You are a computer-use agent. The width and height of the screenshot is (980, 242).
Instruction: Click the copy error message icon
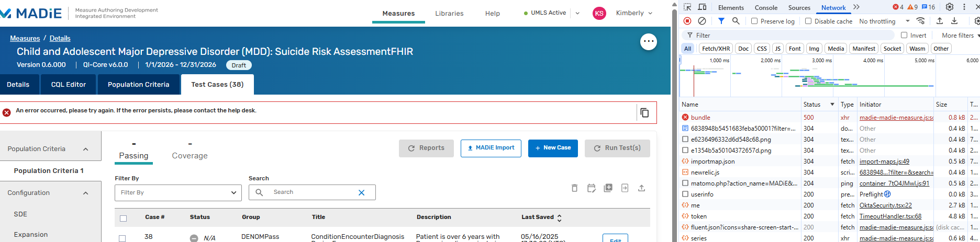click(x=644, y=113)
